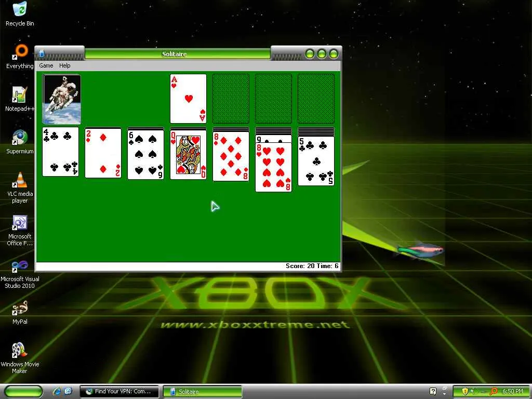Select the 4 of Clubs card

[x=60, y=152]
